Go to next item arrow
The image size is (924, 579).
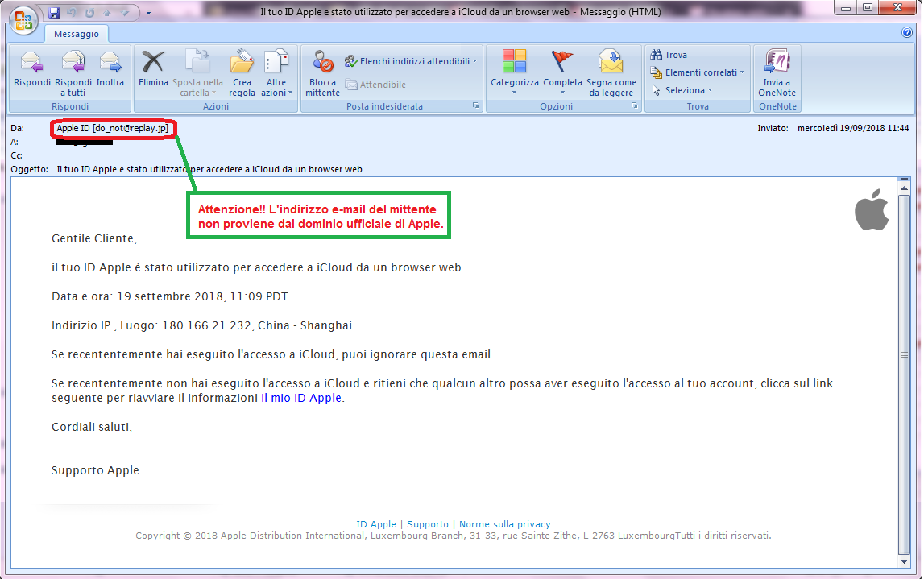coord(124,12)
